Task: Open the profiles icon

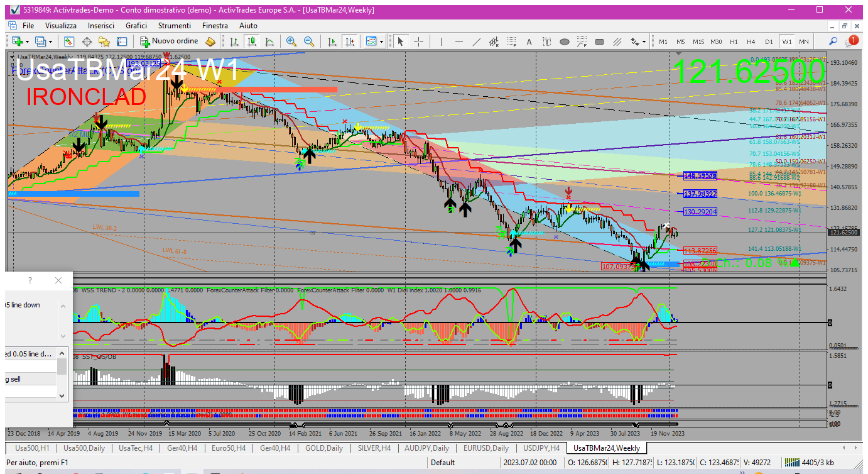Action: [x=41, y=41]
